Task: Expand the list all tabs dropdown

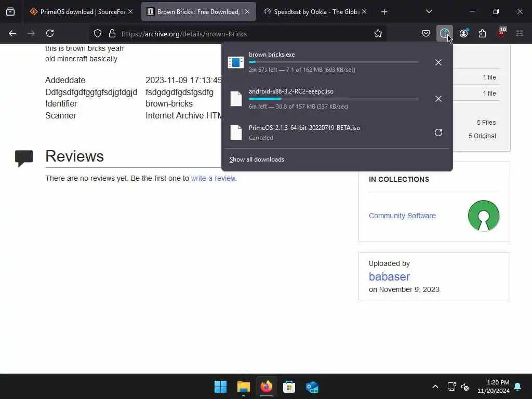Action: pyautogui.click(x=429, y=12)
